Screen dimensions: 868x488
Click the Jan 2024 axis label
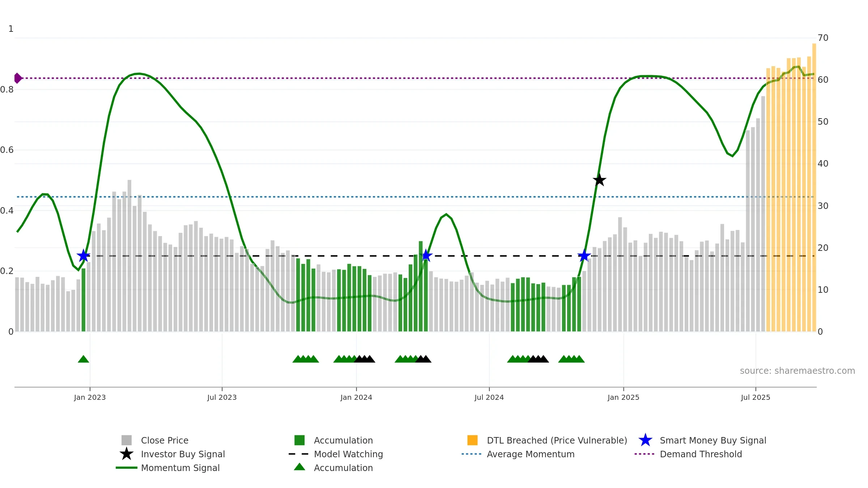click(x=356, y=398)
